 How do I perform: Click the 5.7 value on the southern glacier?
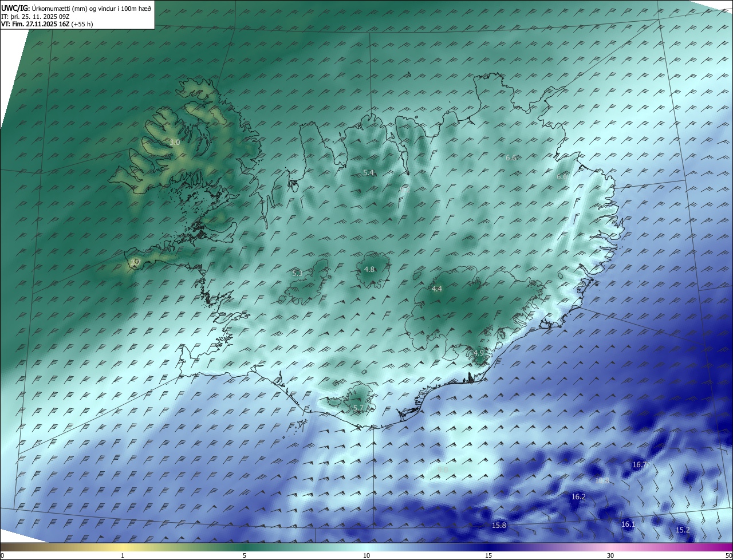(x=358, y=408)
